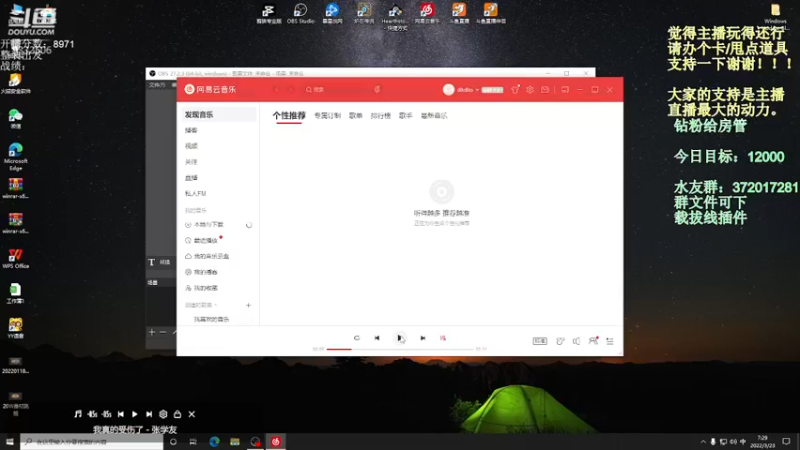The width and height of the screenshot is (800, 450).
Task: Select 发现音乐 in the sidebar
Action: (219, 115)
